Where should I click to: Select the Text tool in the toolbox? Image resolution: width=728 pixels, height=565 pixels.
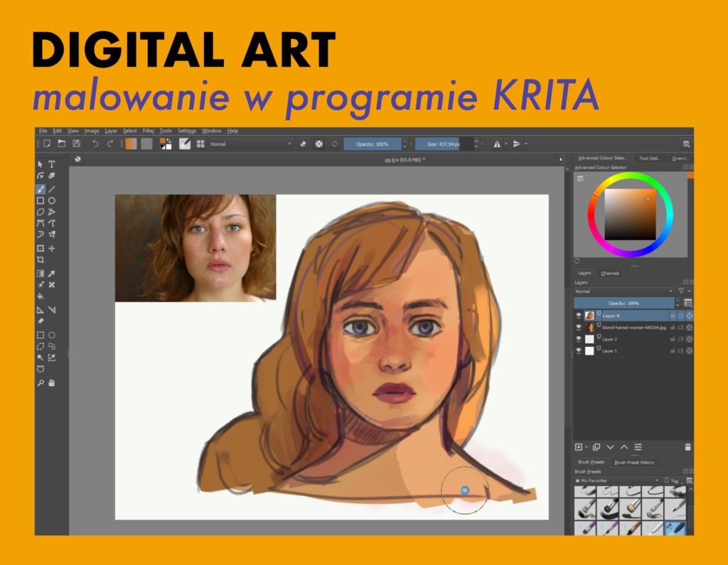click(52, 164)
